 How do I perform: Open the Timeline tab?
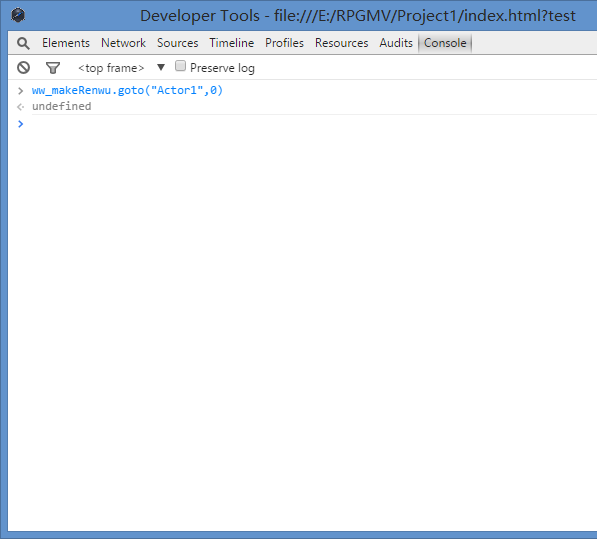point(231,43)
